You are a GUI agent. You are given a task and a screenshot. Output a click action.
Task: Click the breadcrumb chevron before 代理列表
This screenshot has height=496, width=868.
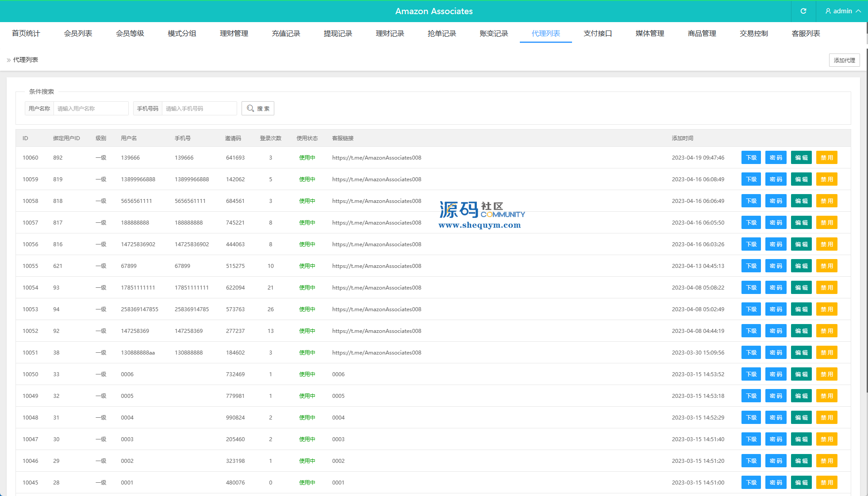coord(8,60)
